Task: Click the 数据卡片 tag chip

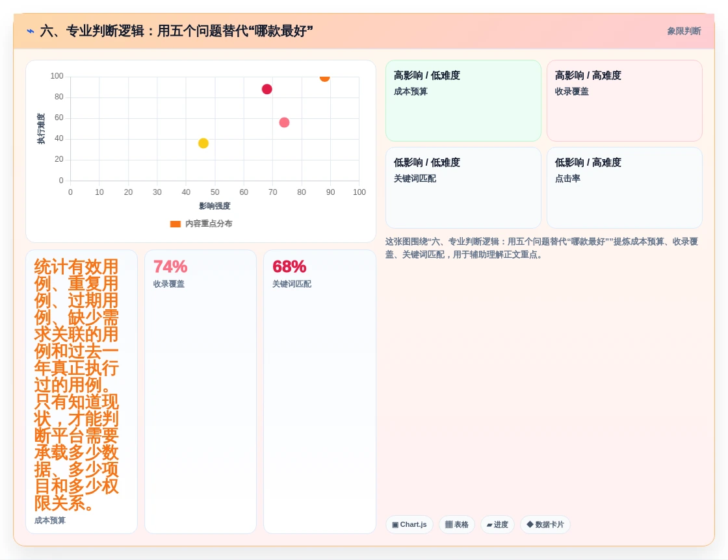Action: 545,525
